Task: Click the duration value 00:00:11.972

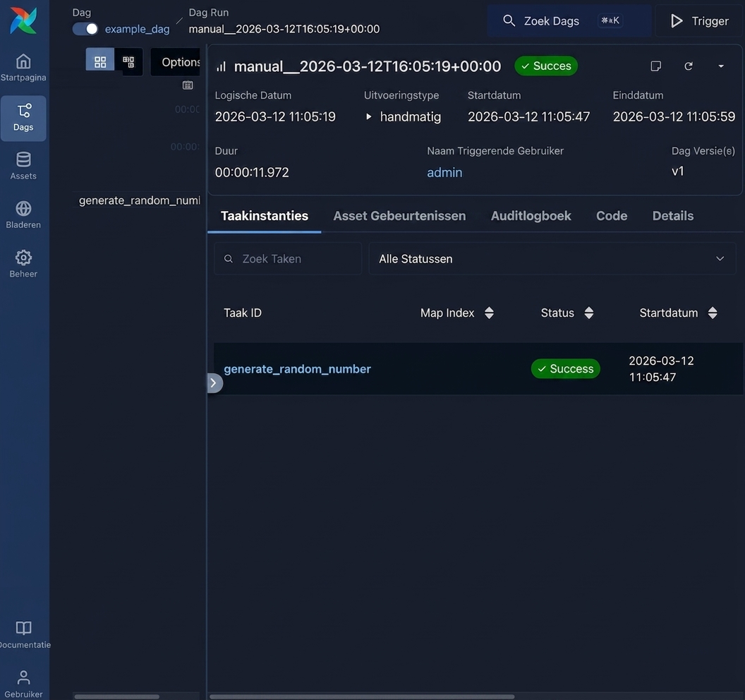Action: (x=252, y=172)
